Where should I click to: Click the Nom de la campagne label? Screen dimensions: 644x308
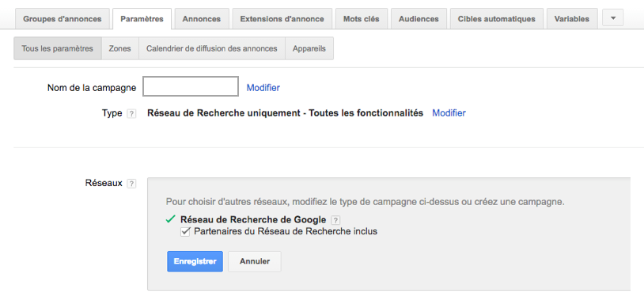click(x=92, y=88)
